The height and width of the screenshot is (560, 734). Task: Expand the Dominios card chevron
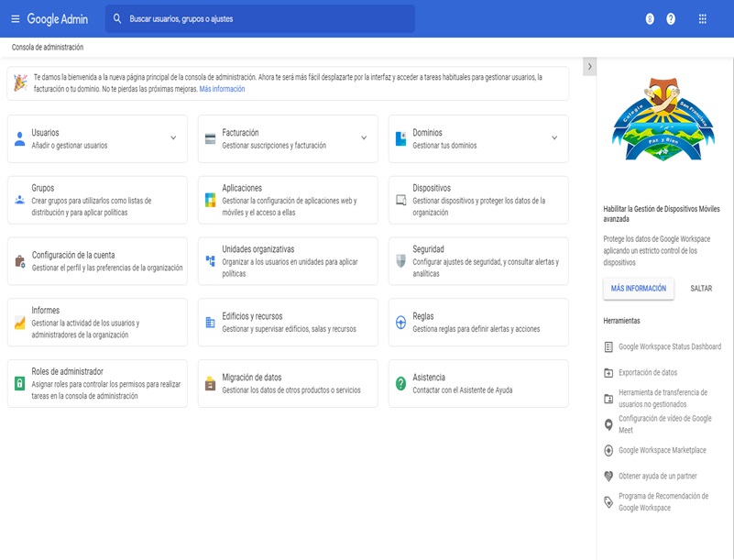[554, 138]
